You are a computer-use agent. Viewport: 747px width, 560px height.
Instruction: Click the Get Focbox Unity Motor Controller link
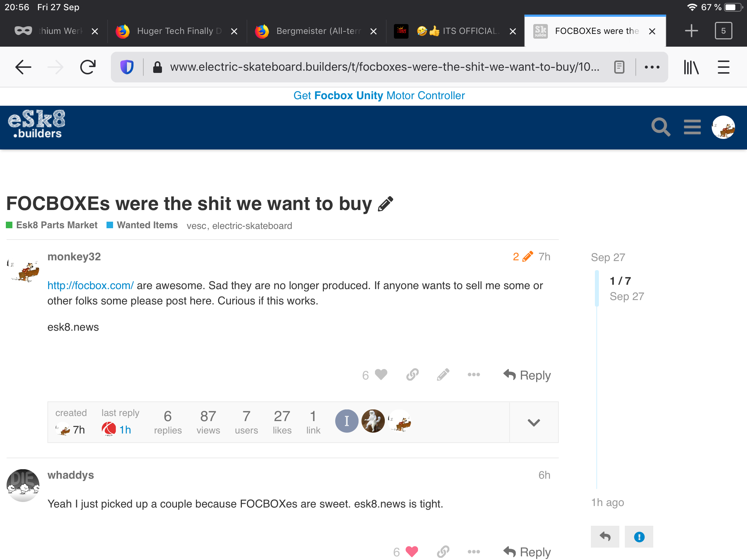pyautogui.click(x=379, y=96)
